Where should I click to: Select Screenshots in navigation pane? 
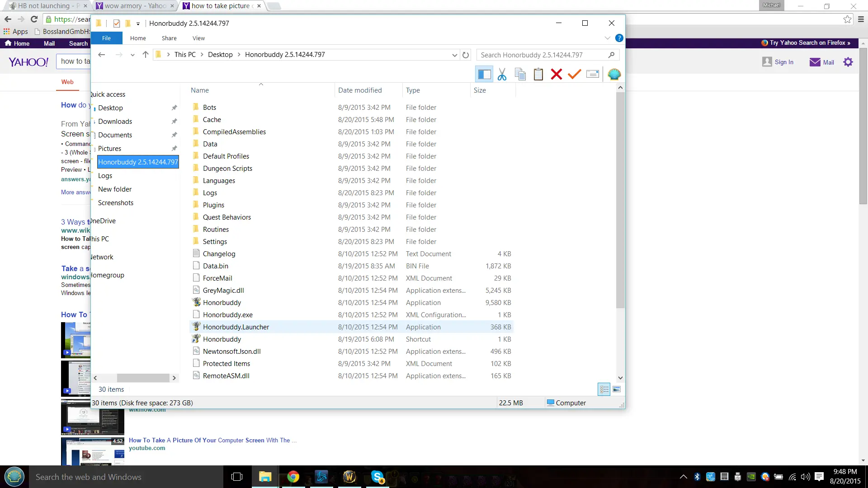pyautogui.click(x=116, y=203)
